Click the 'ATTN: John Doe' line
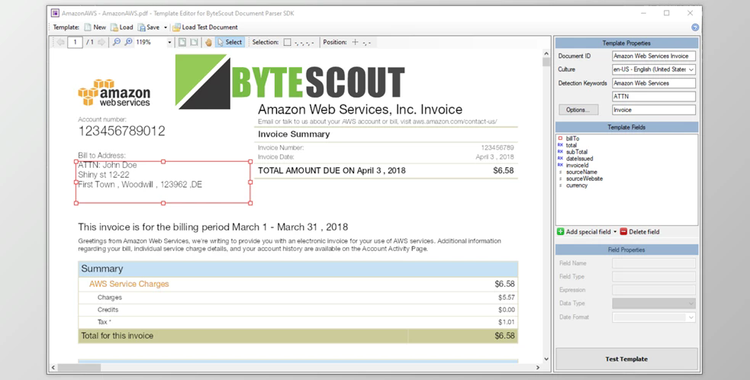The height and width of the screenshot is (380, 750). click(x=108, y=165)
